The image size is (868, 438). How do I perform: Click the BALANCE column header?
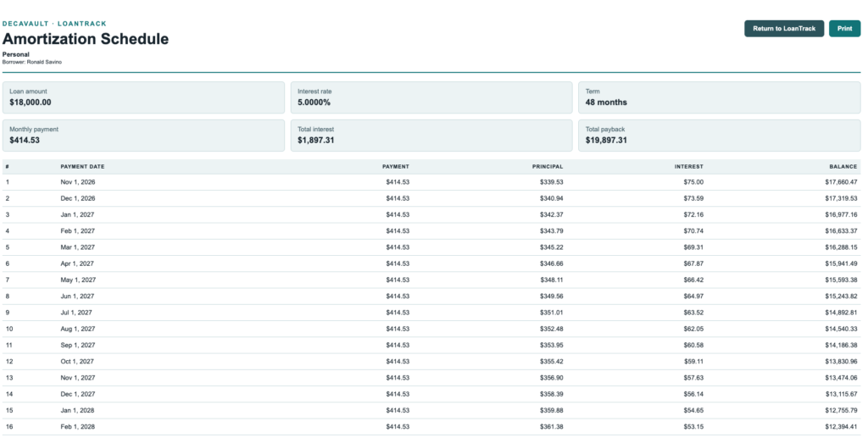(x=843, y=166)
